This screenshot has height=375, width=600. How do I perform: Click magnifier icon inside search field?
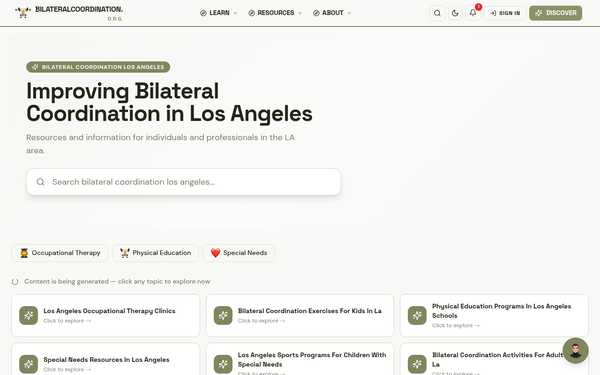(x=41, y=182)
